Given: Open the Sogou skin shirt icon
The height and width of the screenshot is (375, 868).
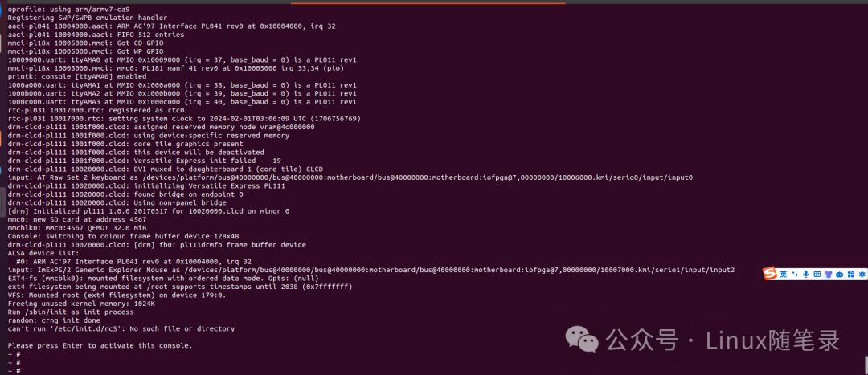Looking at the screenshot, I should (829, 275).
